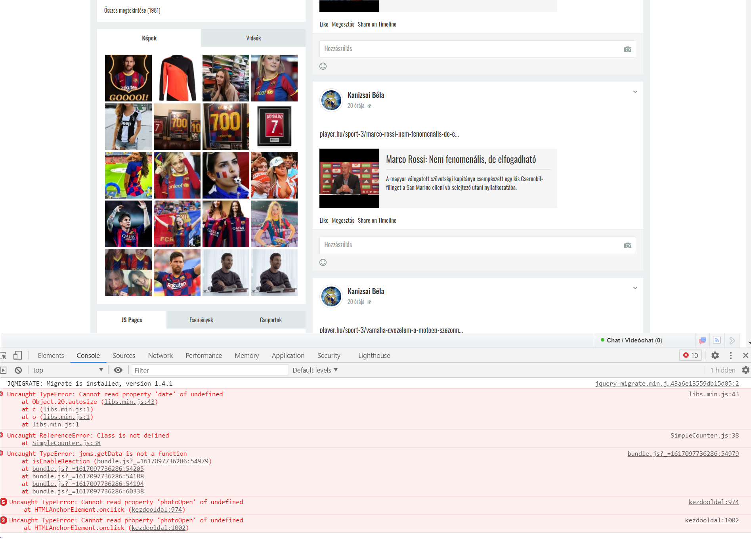
Task: Open the JavaScript context dropdown showing top
Action: [68, 370]
